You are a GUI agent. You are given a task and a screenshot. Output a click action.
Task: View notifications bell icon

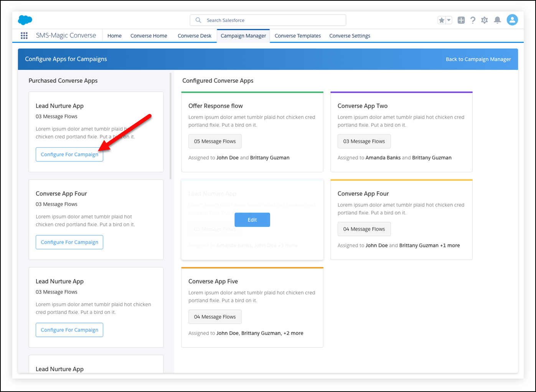point(497,20)
